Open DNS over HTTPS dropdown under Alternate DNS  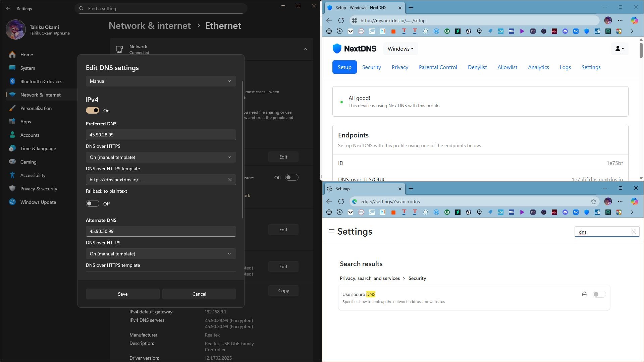(x=161, y=254)
